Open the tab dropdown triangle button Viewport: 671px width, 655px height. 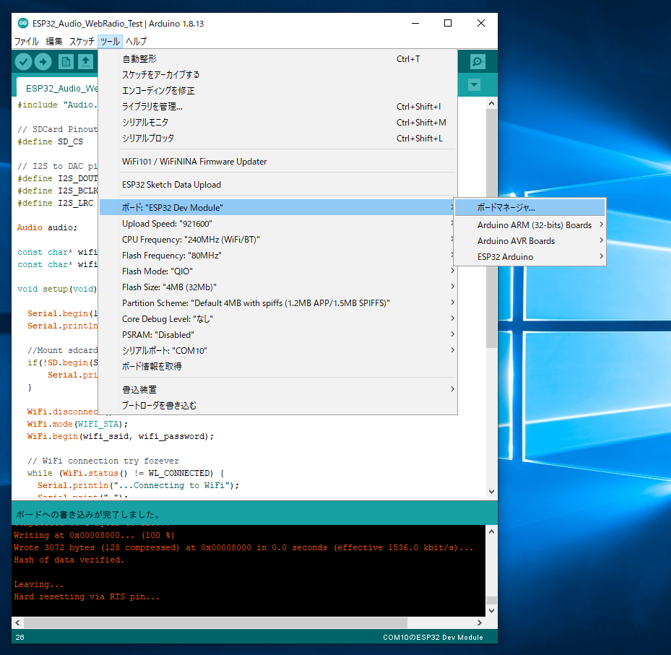click(474, 85)
